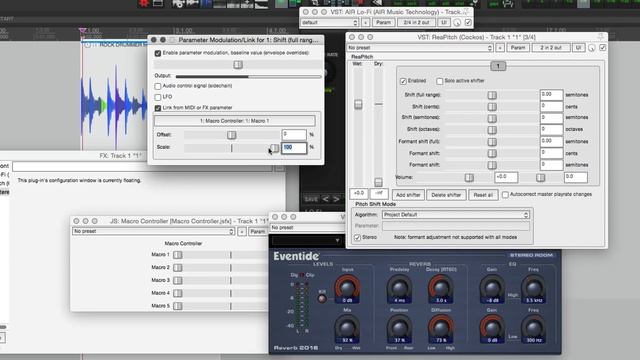Click the Reset all button

coord(483,195)
